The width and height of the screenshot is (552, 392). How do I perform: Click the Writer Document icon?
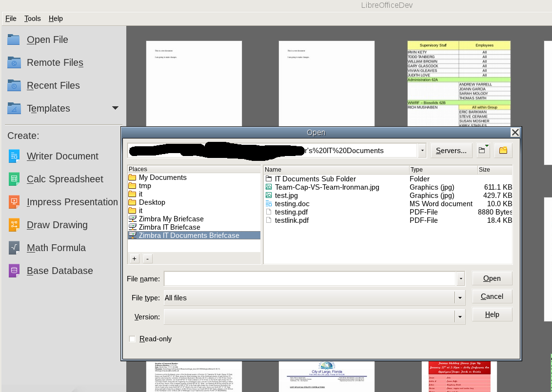point(14,156)
